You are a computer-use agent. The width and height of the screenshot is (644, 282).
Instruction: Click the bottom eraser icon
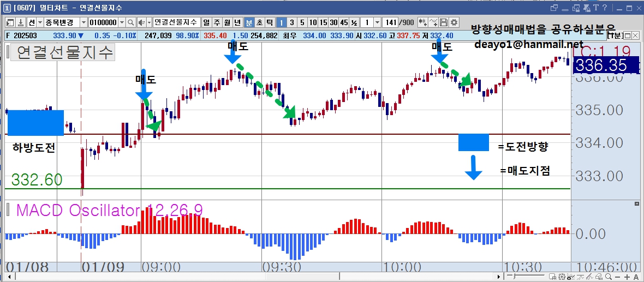pyautogui.click(x=599, y=277)
